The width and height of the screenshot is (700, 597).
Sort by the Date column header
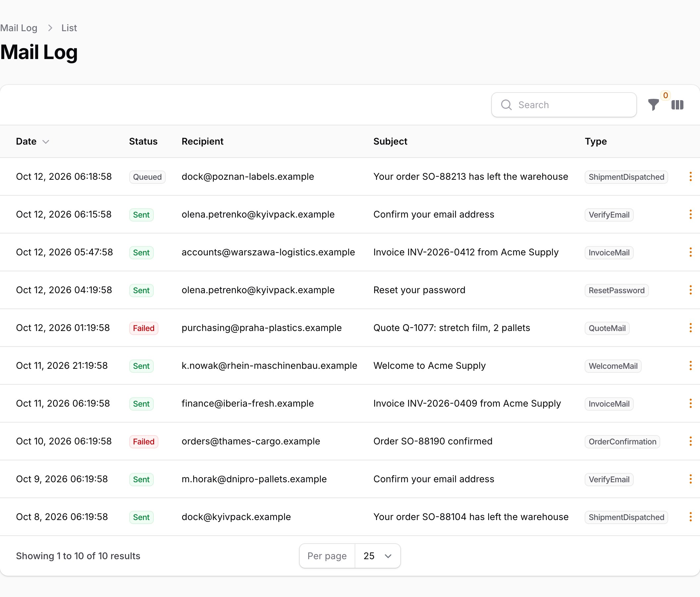point(32,141)
